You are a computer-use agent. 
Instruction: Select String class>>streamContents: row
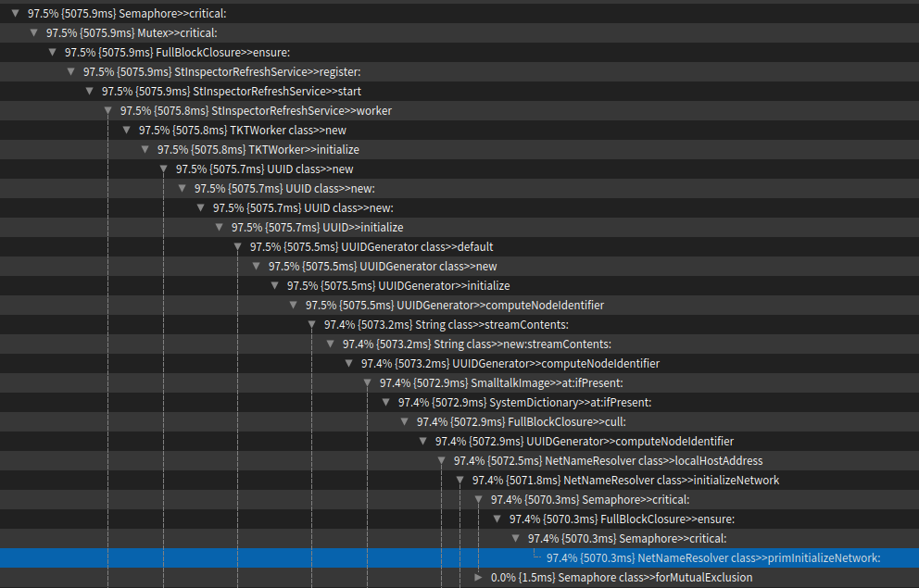(x=459, y=324)
